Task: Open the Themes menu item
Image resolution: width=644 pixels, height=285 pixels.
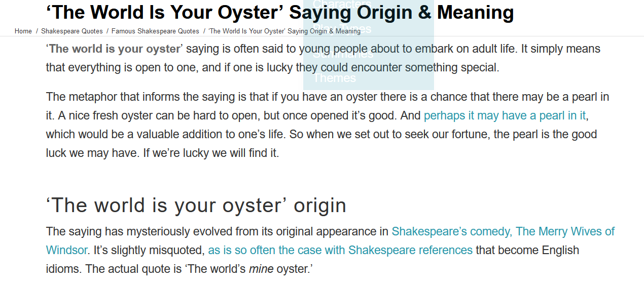Action: 334,78
